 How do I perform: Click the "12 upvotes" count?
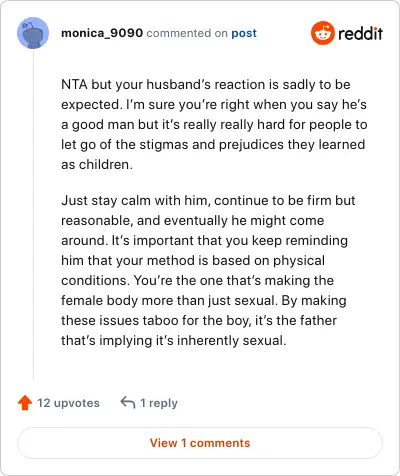[68, 403]
